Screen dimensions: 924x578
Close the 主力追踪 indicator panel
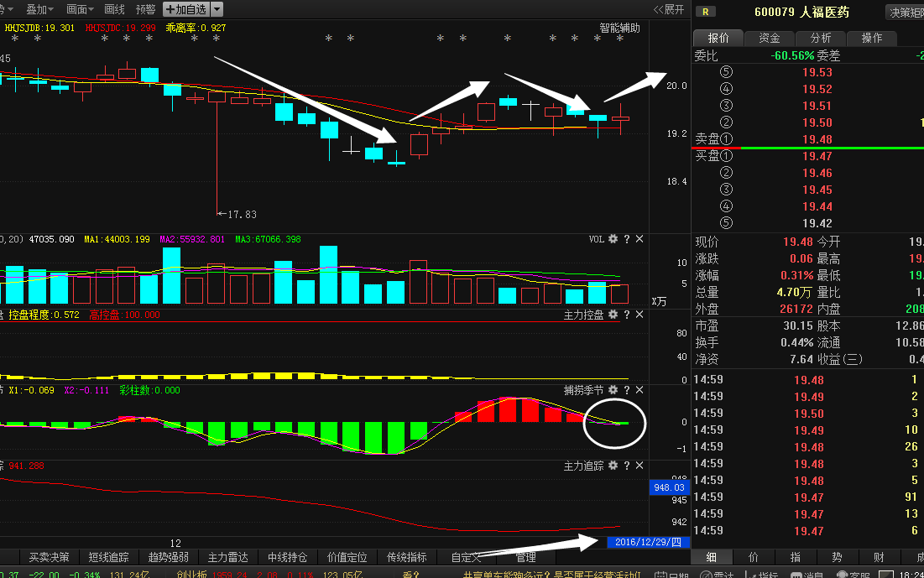click(x=639, y=466)
